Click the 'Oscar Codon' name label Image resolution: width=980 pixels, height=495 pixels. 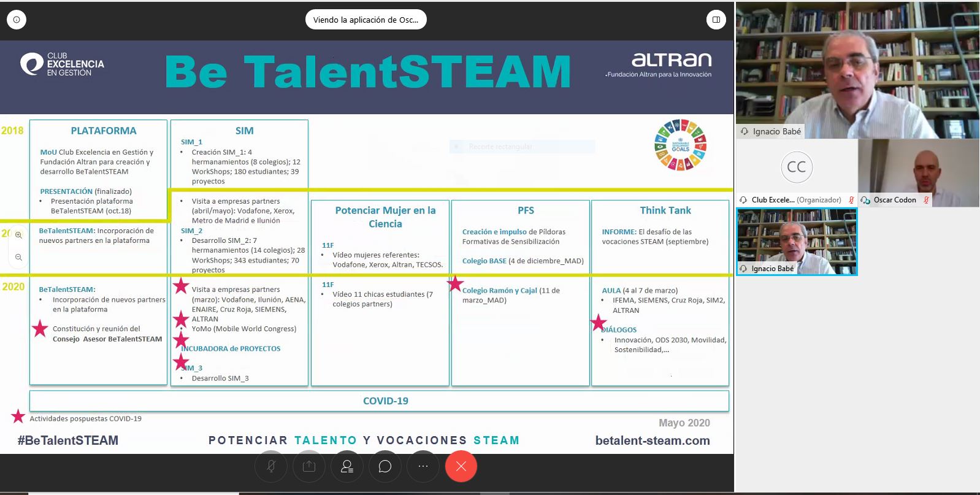point(895,200)
